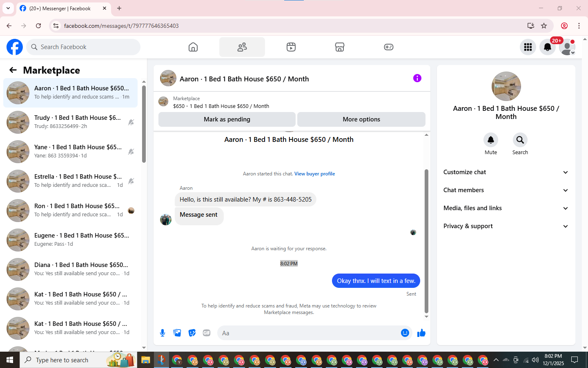Choose a sticker icon
The width and height of the screenshot is (588, 368).
[192, 333]
